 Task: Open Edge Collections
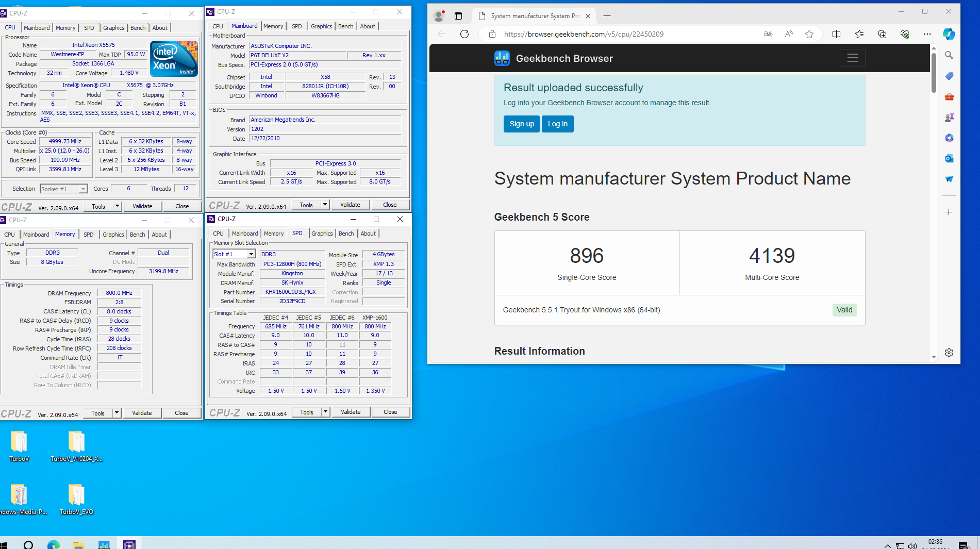coord(882,34)
